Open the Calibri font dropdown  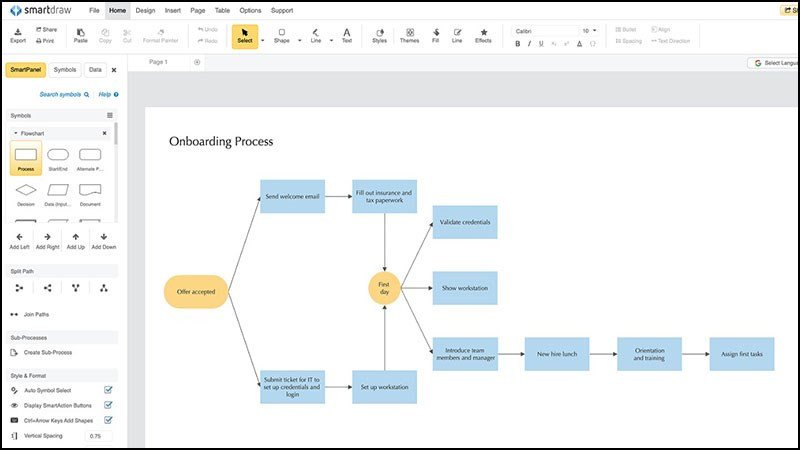(x=545, y=31)
